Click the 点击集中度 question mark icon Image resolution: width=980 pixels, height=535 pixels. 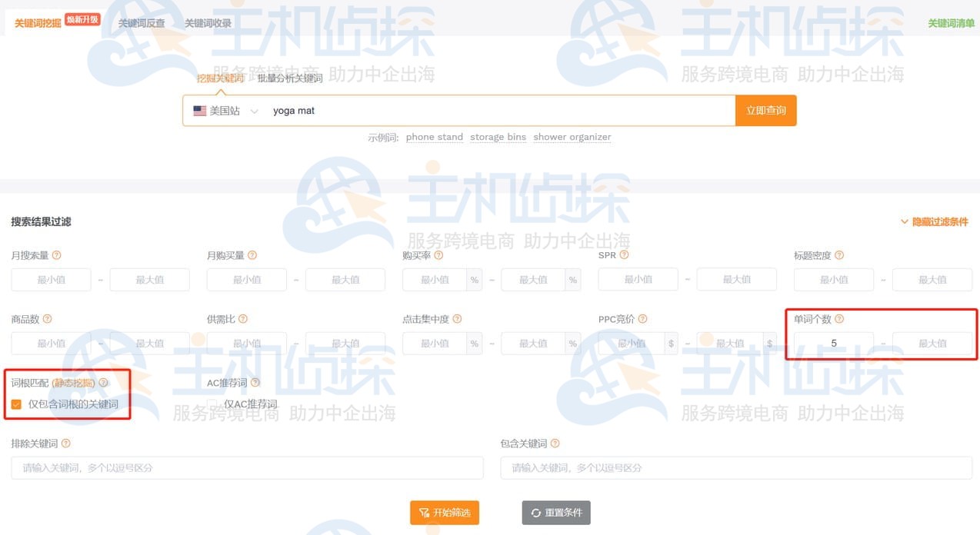[x=458, y=318]
